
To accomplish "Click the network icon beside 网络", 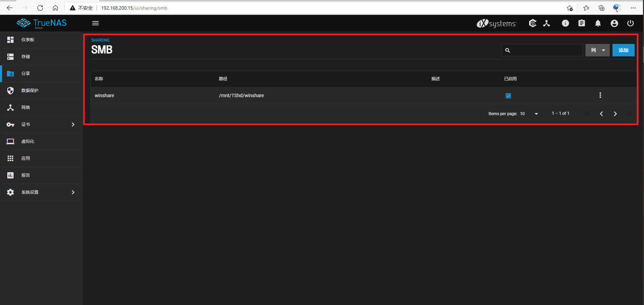I will (x=10, y=108).
